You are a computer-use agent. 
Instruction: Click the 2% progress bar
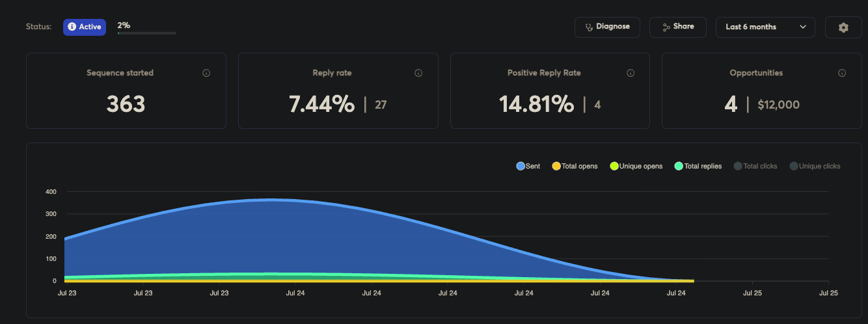pos(146,33)
